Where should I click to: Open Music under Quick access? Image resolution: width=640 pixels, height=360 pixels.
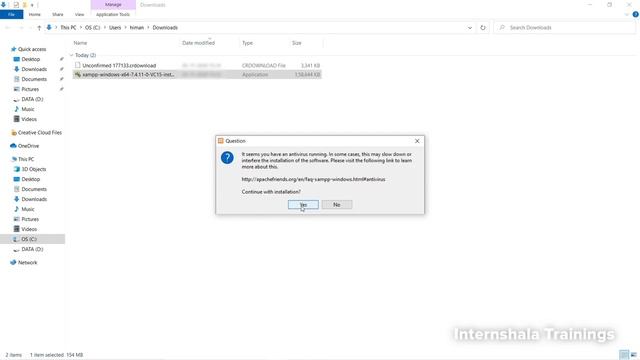tap(28, 109)
